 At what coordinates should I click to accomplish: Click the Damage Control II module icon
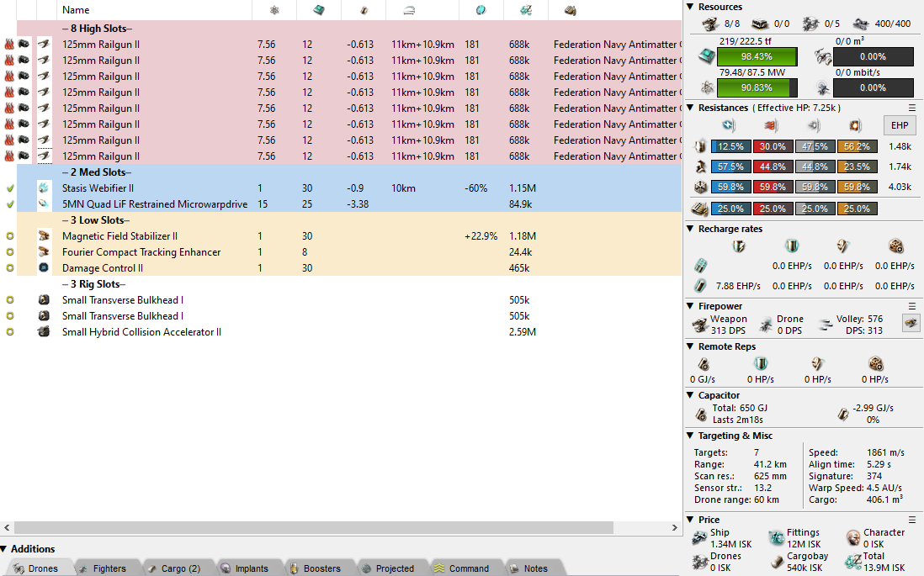pos(44,268)
